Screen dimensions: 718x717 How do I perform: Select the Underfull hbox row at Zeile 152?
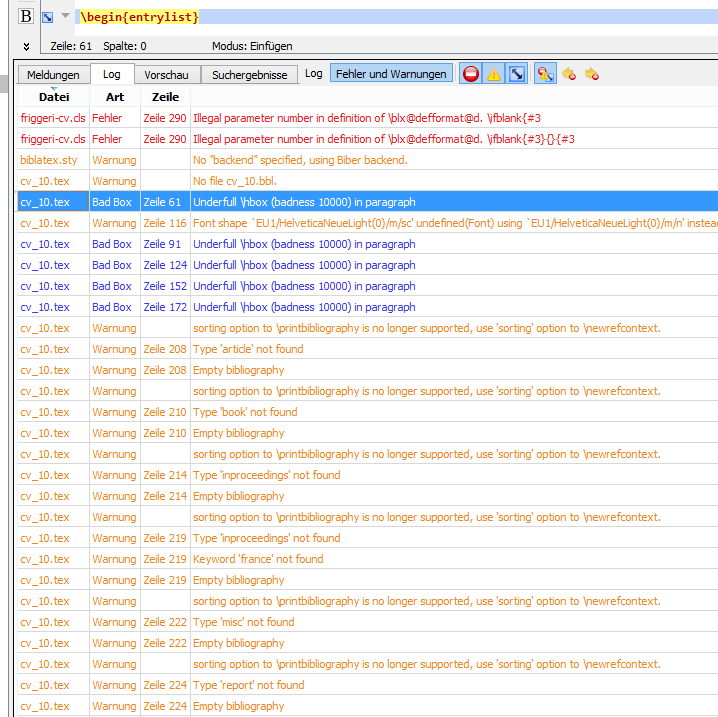click(x=368, y=286)
